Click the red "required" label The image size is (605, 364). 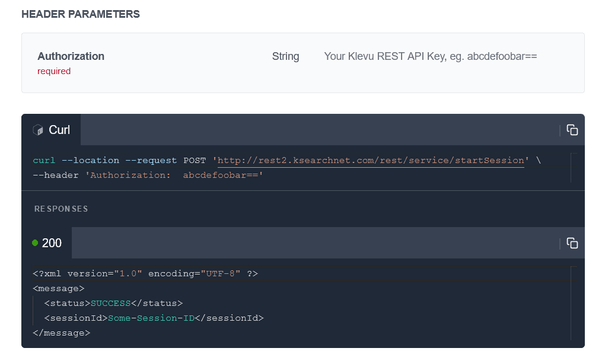point(54,71)
